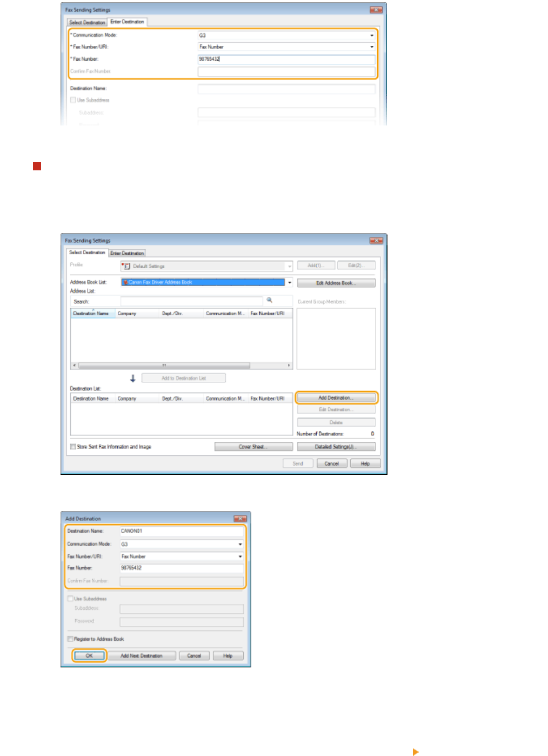The width and height of the screenshot is (548, 756).
Task: Click Help in Add Destination dialog
Action: pyautogui.click(x=228, y=655)
